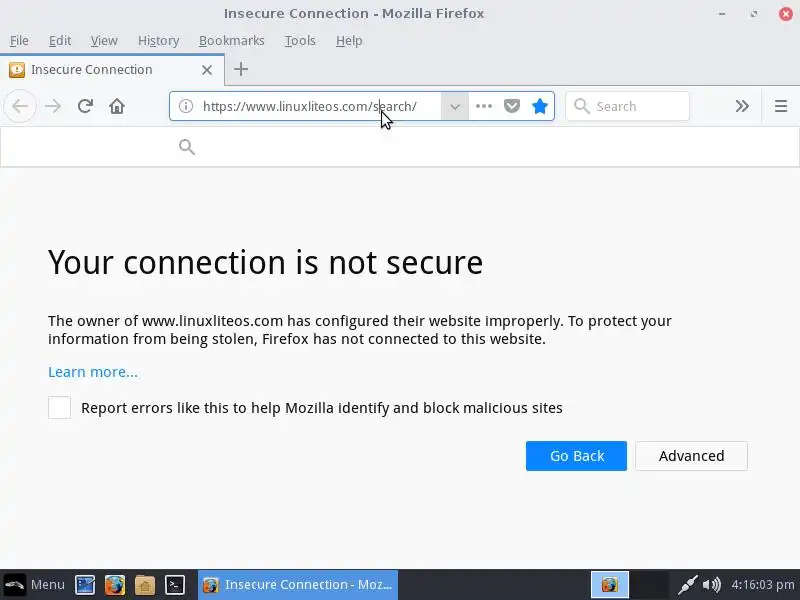Enable reporting errors to Mozilla checkbox
Viewport: 800px width, 600px height.
tap(59, 408)
